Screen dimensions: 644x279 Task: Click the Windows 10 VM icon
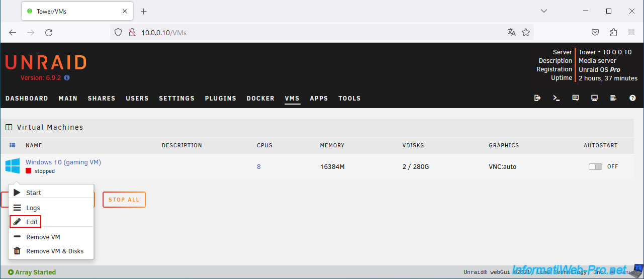(13, 166)
